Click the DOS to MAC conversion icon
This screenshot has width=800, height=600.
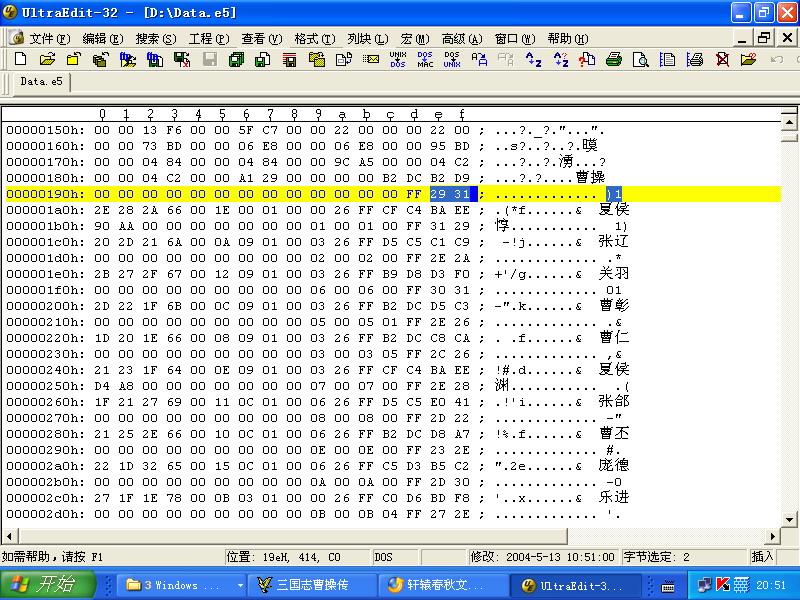(425, 60)
